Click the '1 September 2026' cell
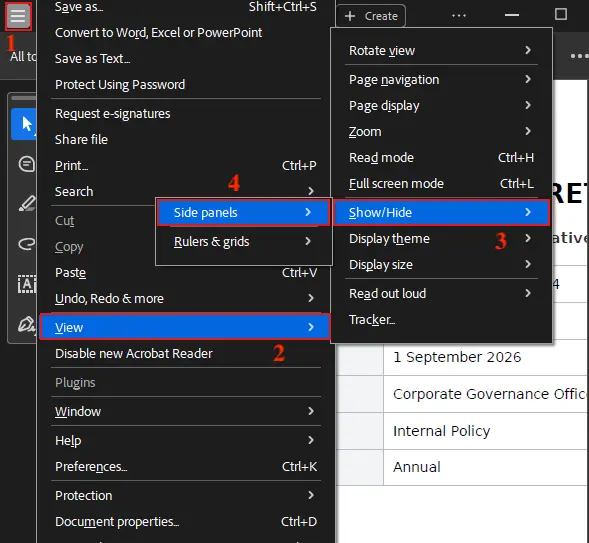Image resolution: width=589 pixels, height=543 pixels. [486, 357]
